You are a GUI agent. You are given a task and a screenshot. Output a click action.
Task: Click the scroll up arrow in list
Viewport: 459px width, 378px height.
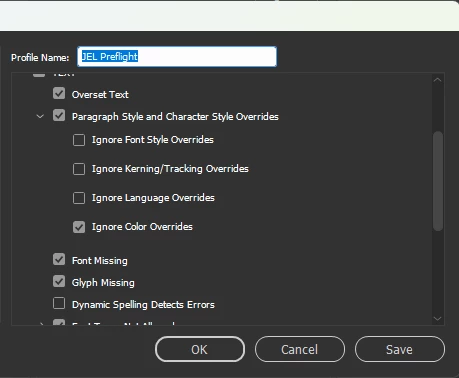tap(438, 80)
